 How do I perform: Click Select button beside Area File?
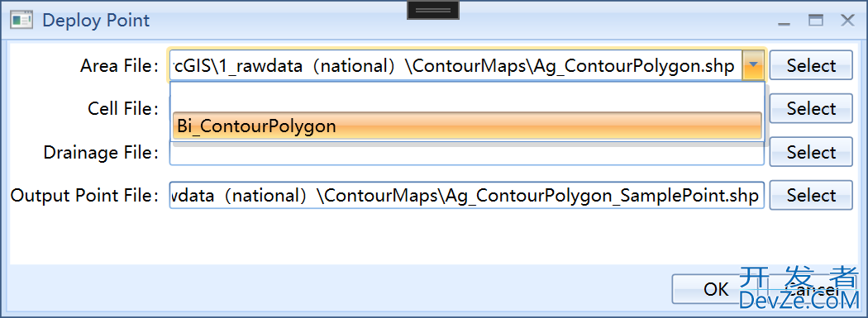tap(811, 65)
